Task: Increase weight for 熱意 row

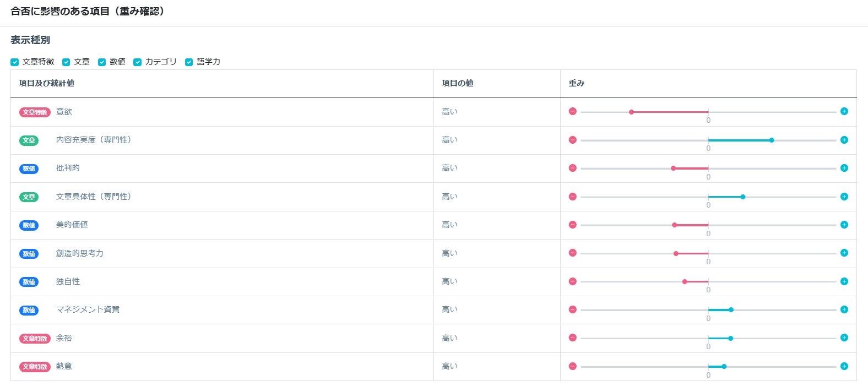Action: click(844, 366)
